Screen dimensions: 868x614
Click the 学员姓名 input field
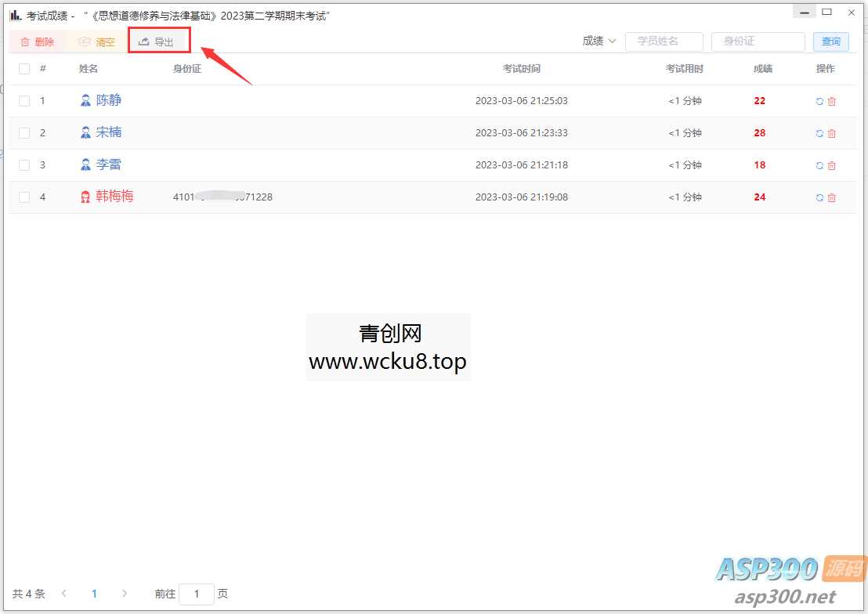click(x=664, y=41)
